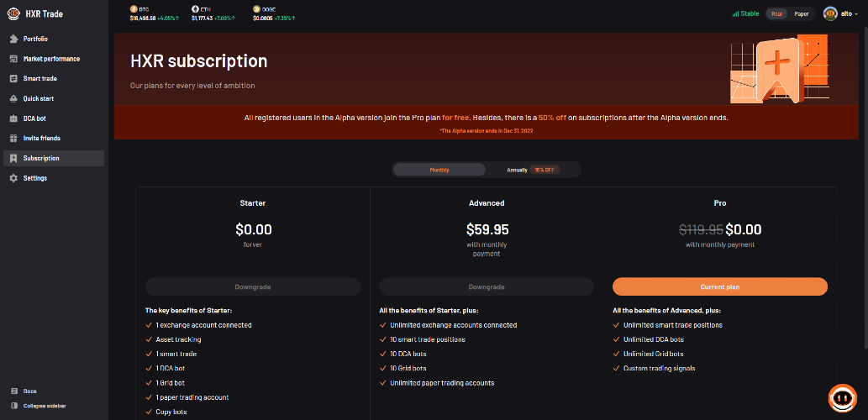This screenshot has height=420, width=868.
Task: Click the Portfolio puzzle icon
Action: coord(13,39)
